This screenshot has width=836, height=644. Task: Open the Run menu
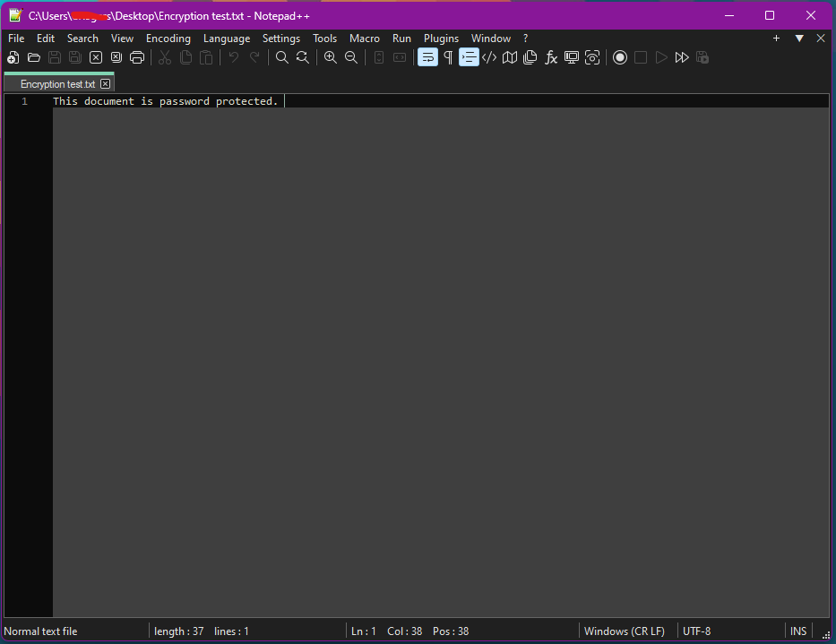point(401,39)
